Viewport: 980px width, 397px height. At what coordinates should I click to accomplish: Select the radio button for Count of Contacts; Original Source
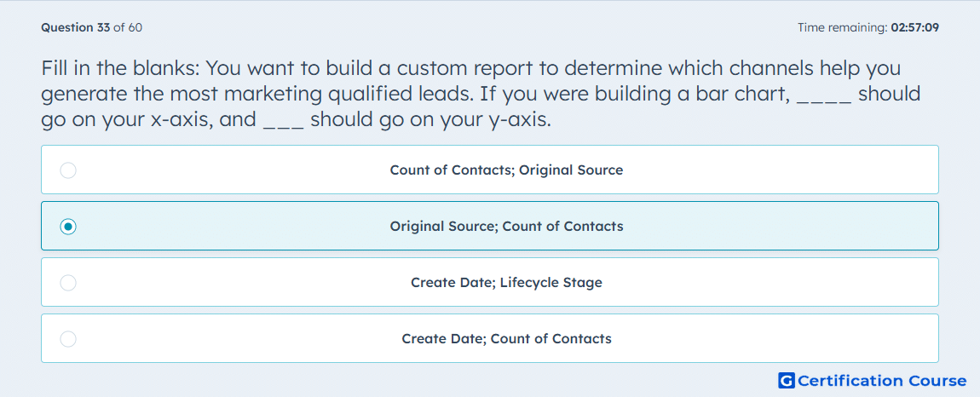pos(68,170)
